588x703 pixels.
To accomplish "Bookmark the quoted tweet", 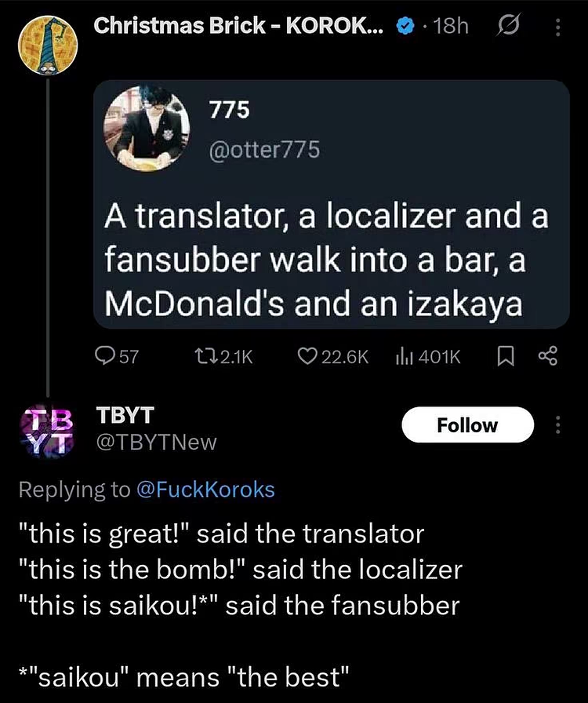I will click(504, 356).
